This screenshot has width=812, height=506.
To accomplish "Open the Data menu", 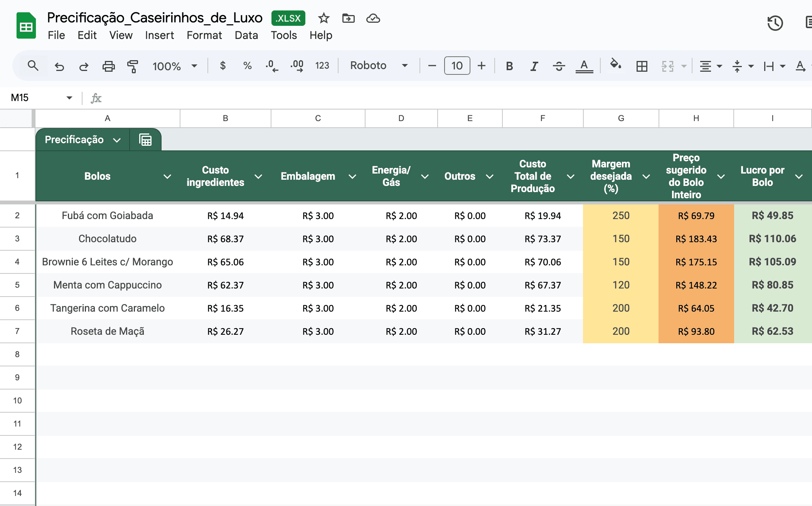I will tap(246, 35).
